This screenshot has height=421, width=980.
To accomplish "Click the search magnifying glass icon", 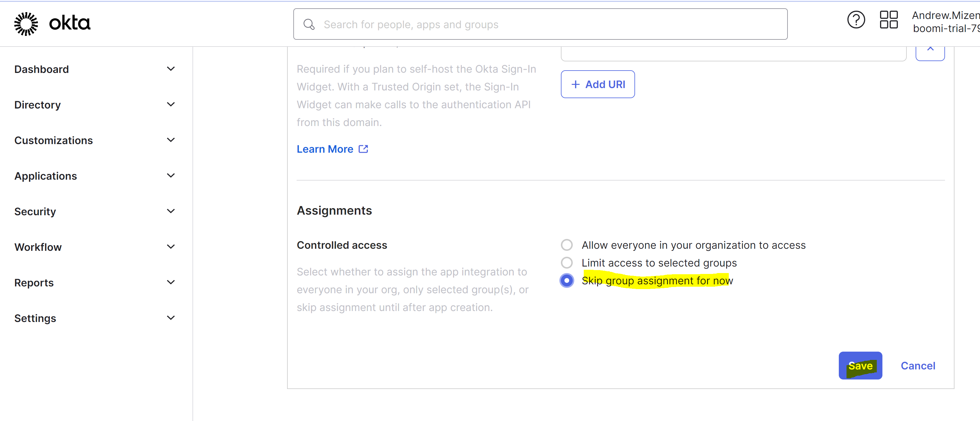I will [309, 24].
